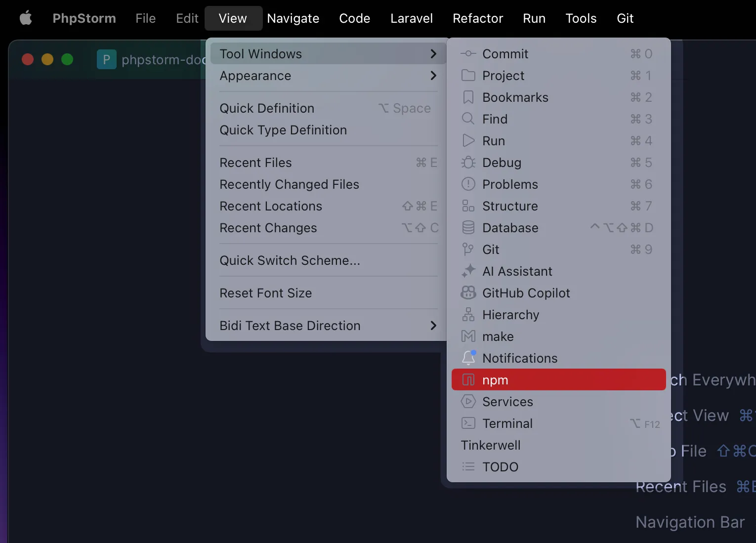Click the AI Assistant sparkle icon

[x=468, y=271]
